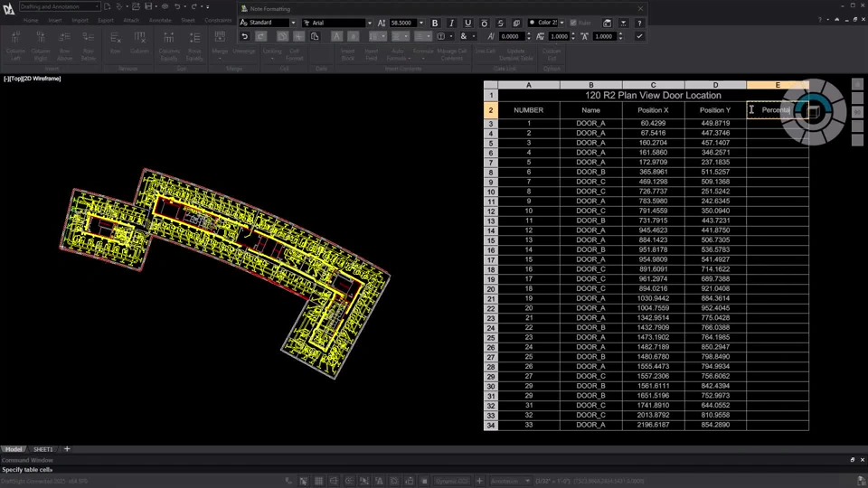Screen dimensions: 868x488
Task: Click the width factor 1.0000 field
Action: [x=604, y=36]
